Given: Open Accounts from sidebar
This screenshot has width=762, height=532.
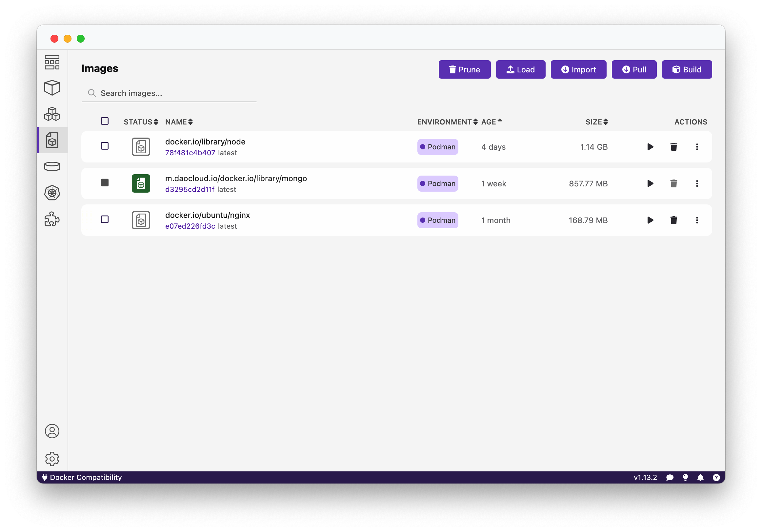Looking at the screenshot, I should [x=52, y=431].
